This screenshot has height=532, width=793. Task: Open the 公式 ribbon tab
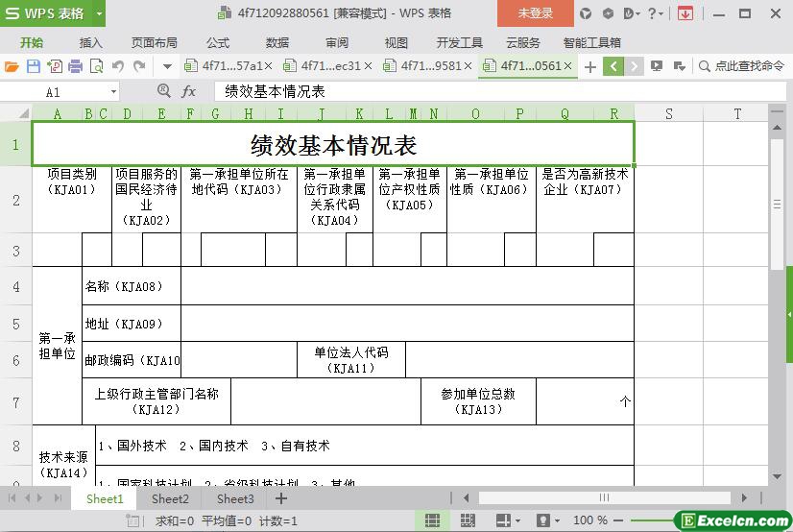coord(218,42)
